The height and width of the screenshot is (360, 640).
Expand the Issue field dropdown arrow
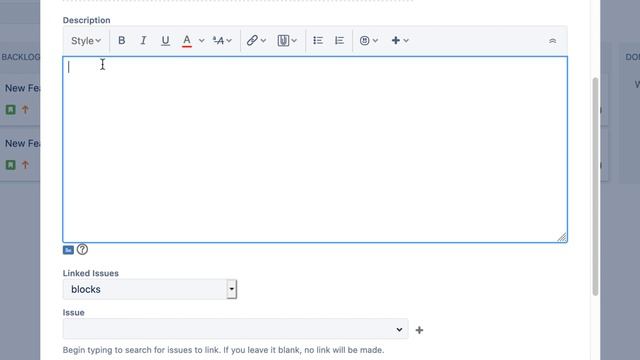tap(399, 329)
